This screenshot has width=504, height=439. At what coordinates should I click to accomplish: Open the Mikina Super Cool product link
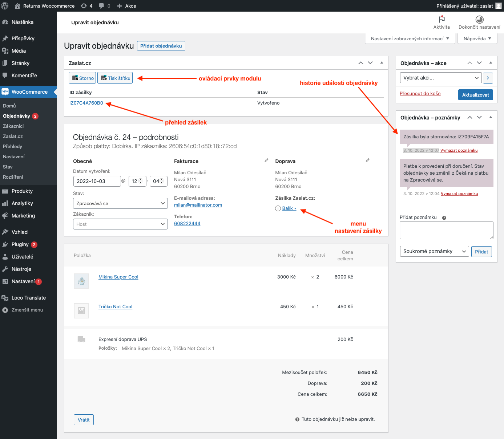(118, 277)
